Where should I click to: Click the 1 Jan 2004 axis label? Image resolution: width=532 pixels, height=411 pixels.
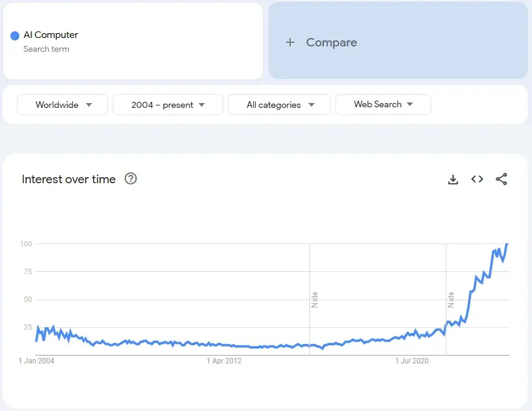point(36,361)
